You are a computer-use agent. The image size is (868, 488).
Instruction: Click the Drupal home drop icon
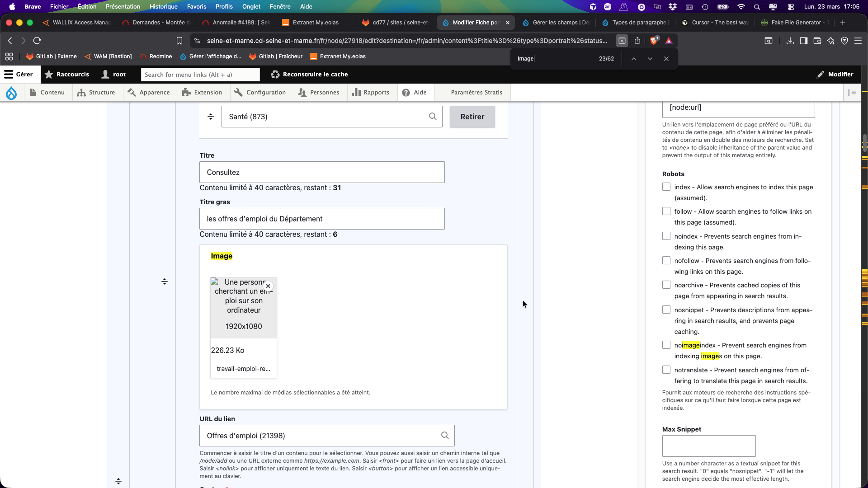[11, 93]
